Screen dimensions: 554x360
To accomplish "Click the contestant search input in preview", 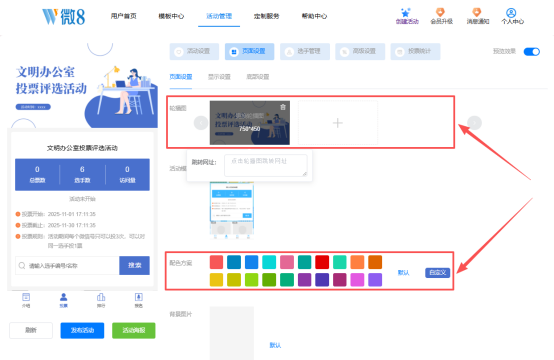I will 67,265.
